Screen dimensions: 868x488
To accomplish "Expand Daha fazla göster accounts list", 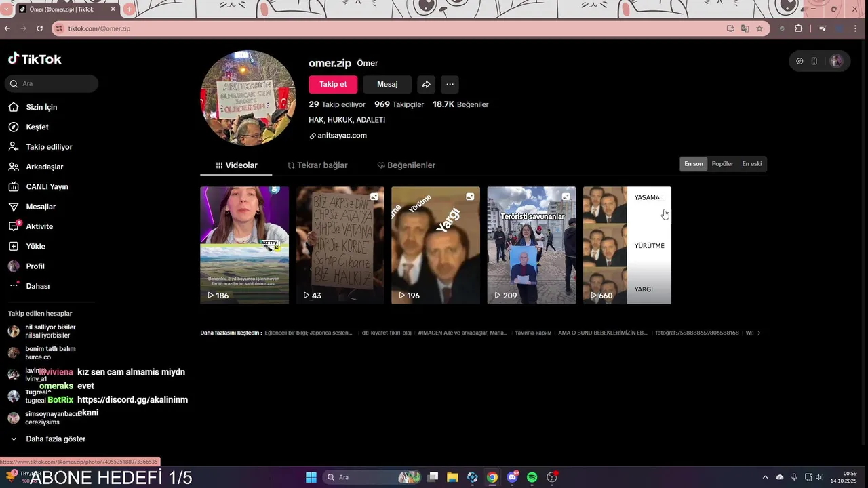I will point(47,439).
